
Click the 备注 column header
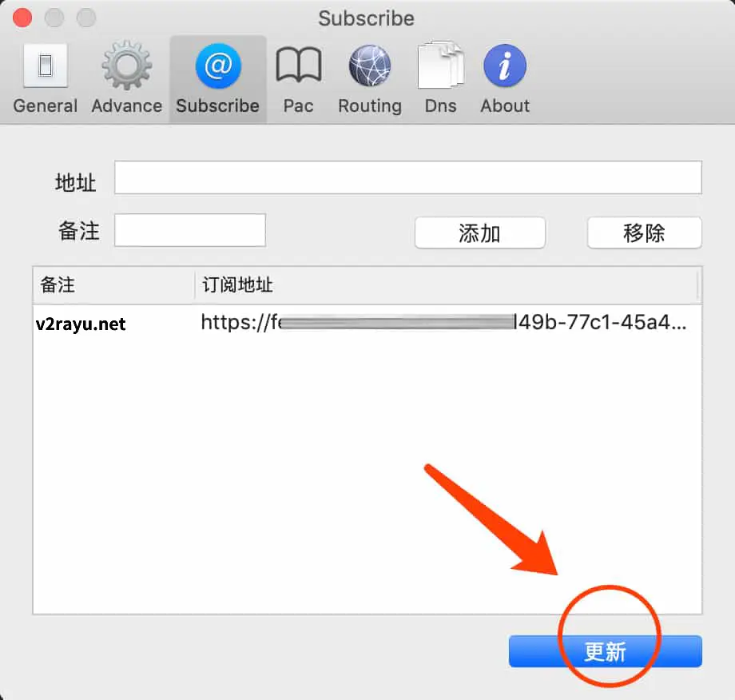113,285
